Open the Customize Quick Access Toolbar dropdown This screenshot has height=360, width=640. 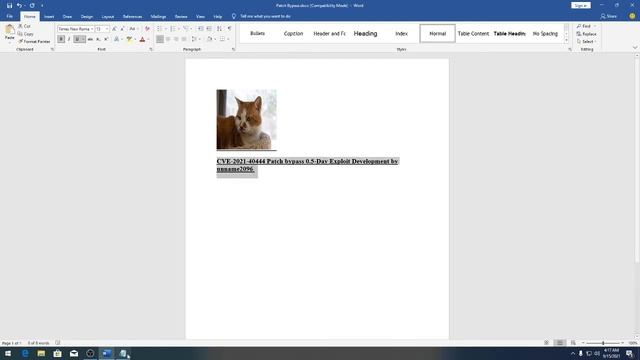click(42, 6)
